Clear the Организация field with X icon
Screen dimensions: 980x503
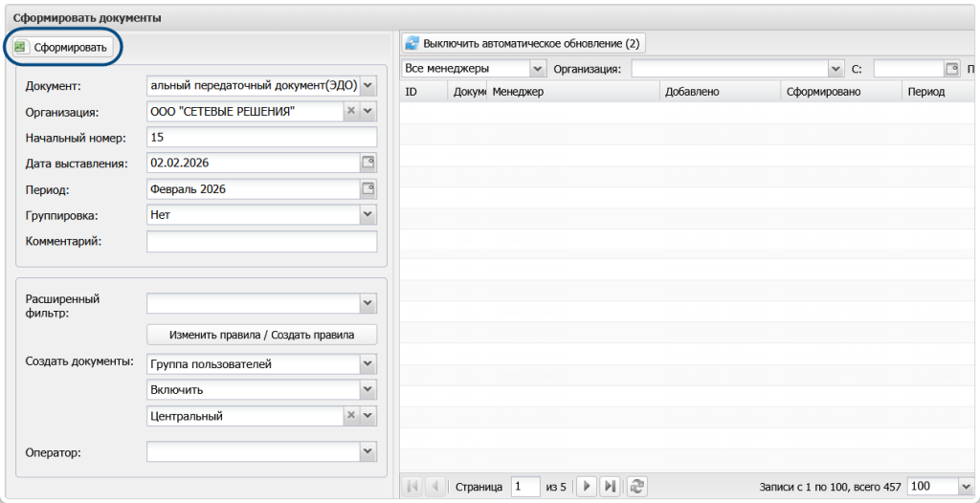pos(351,112)
